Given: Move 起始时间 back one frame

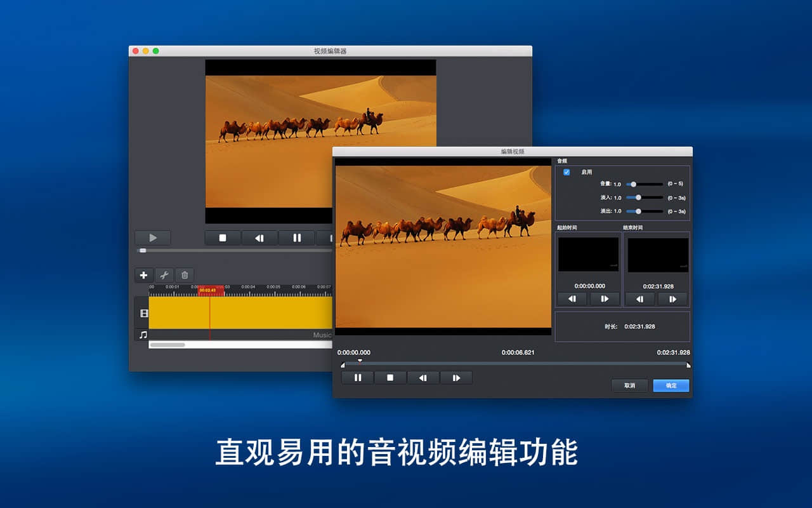Looking at the screenshot, I should (572, 299).
